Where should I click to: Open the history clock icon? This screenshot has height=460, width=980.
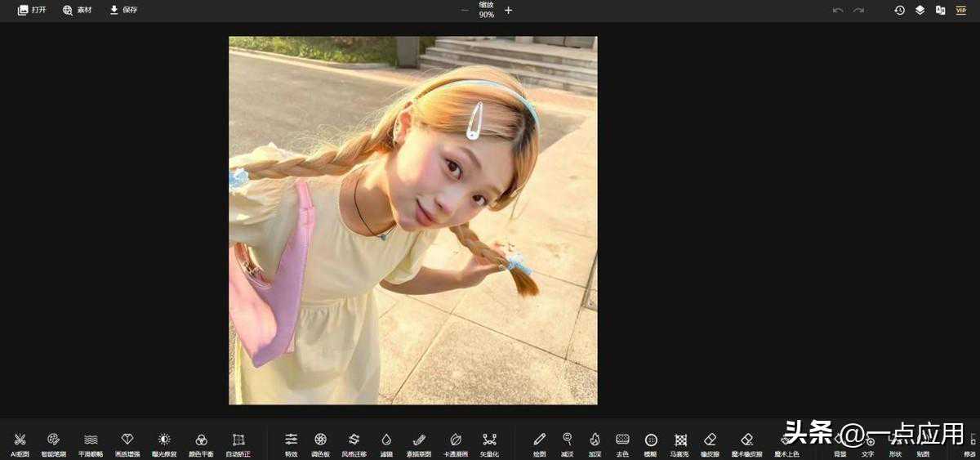coord(899,10)
